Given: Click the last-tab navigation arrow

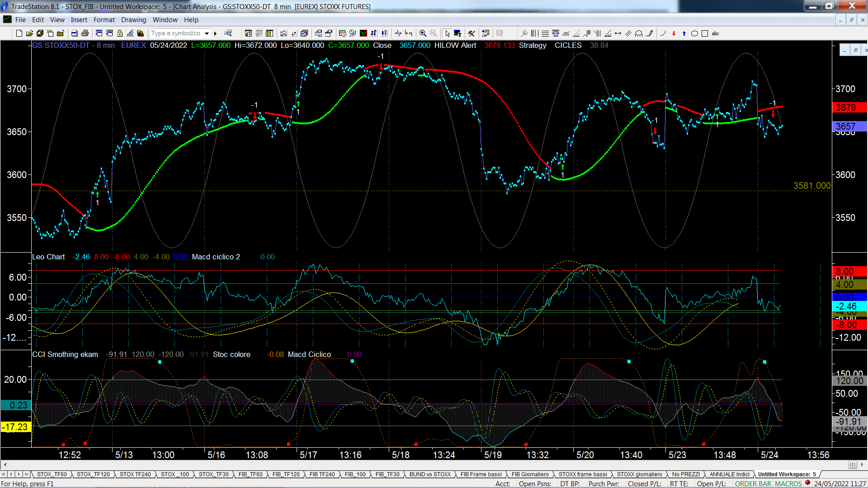Looking at the screenshot, I should (x=27, y=474).
